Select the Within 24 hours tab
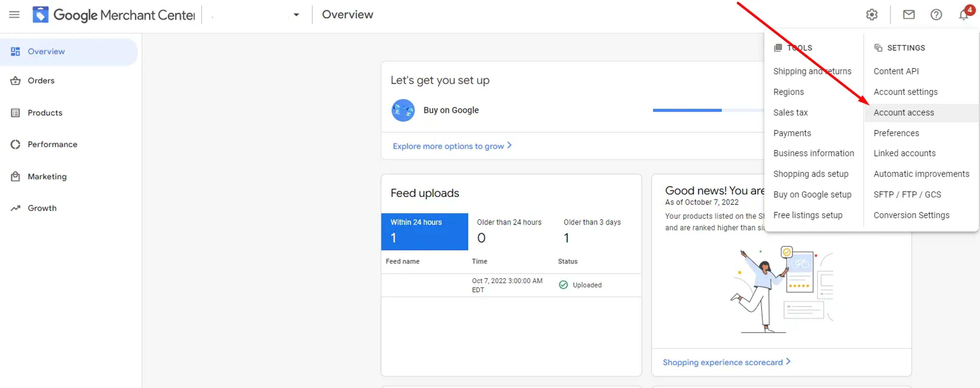 (x=425, y=231)
